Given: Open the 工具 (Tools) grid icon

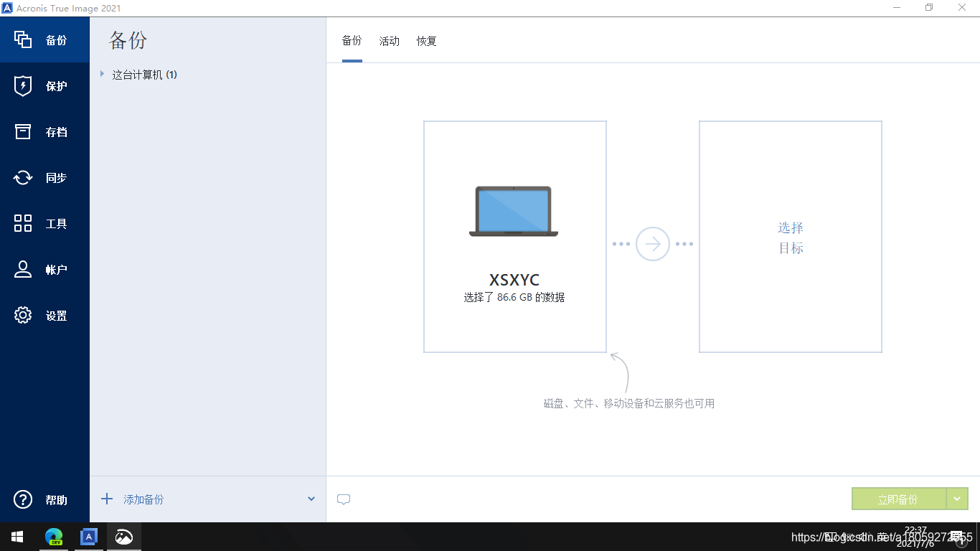Looking at the screenshot, I should [x=23, y=223].
